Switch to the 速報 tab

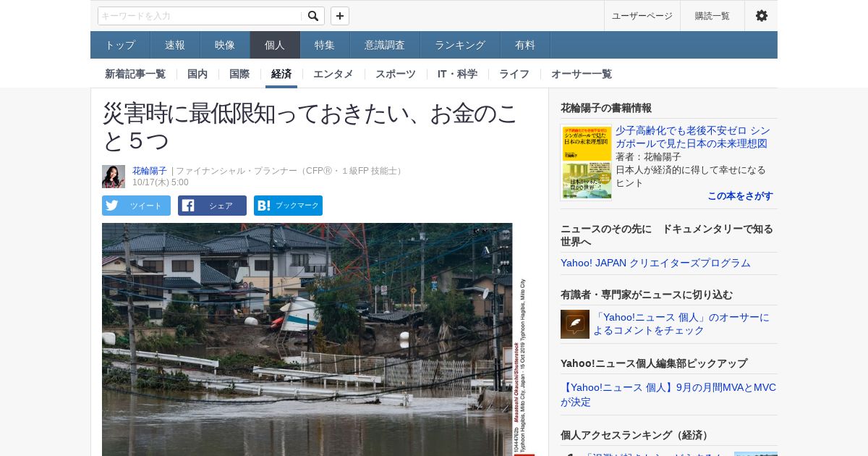pyautogui.click(x=175, y=45)
